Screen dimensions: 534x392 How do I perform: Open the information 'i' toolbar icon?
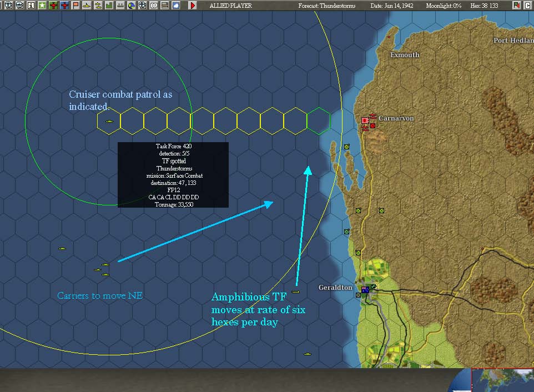coord(31,6)
